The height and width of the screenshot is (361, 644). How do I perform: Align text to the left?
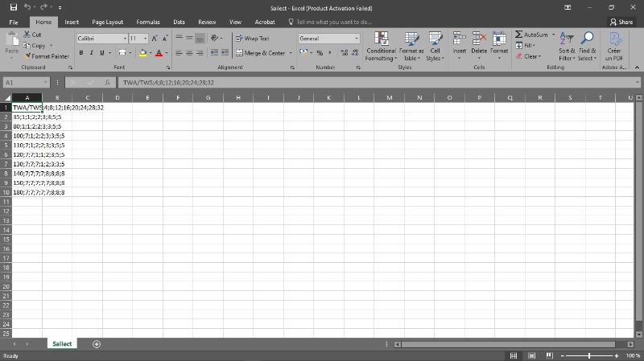[x=179, y=53]
